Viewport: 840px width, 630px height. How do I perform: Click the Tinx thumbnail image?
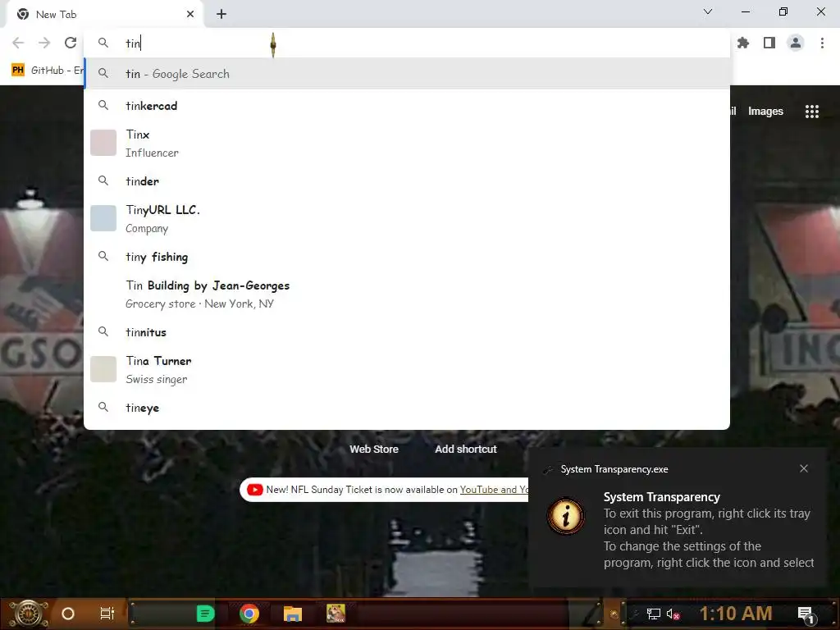pos(103,143)
